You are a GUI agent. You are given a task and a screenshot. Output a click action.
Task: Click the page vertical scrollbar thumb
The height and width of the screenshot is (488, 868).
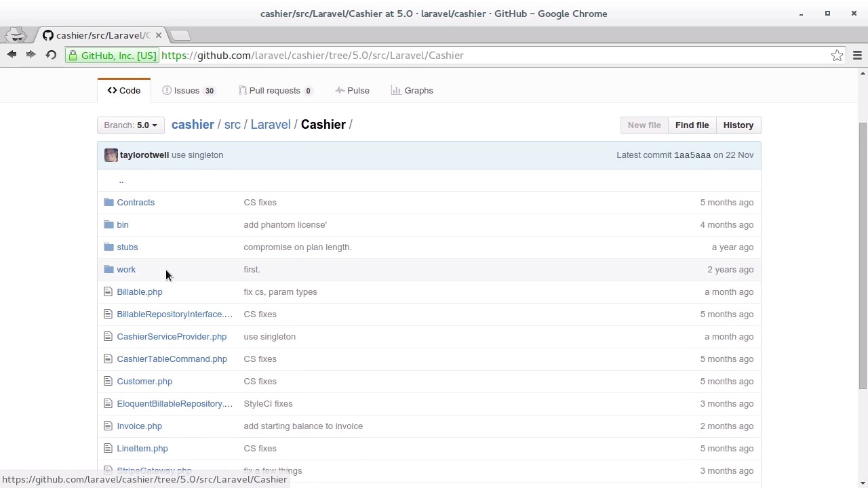(x=863, y=256)
